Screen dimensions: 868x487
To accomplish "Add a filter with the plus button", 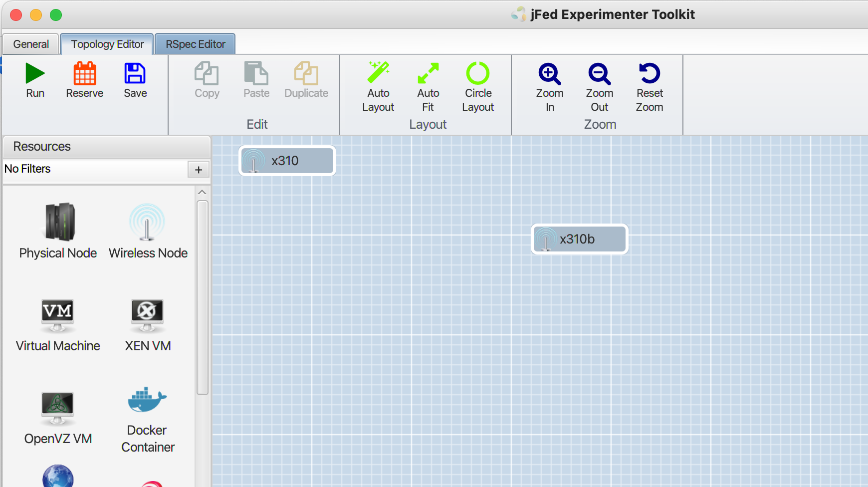I will click(199, 170).
